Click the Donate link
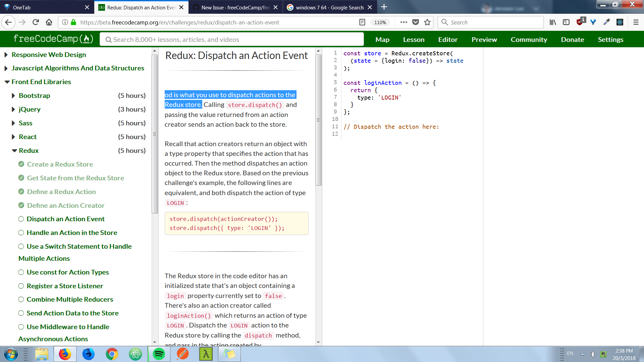This screenshot has width=644, height=362. pyautogui.click(x=573, y=39)
